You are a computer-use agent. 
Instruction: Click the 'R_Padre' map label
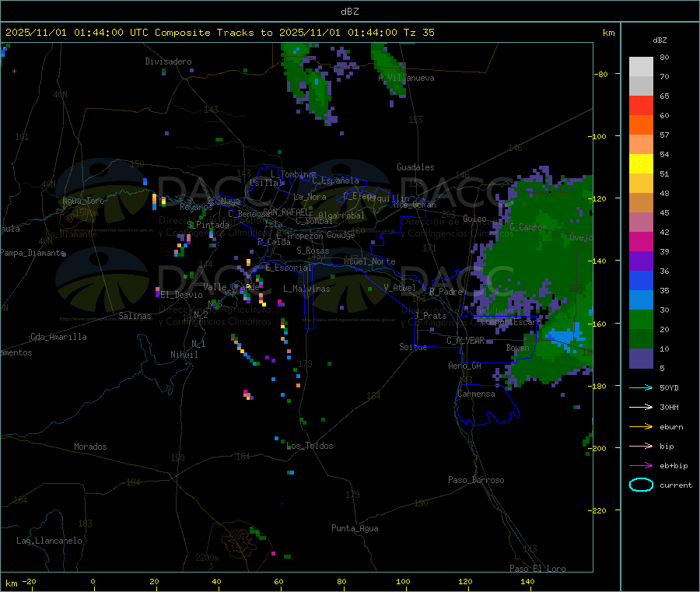point(446,292)
